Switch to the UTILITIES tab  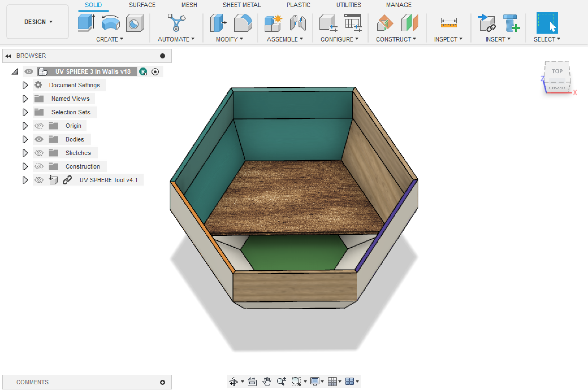coord(349,5)
